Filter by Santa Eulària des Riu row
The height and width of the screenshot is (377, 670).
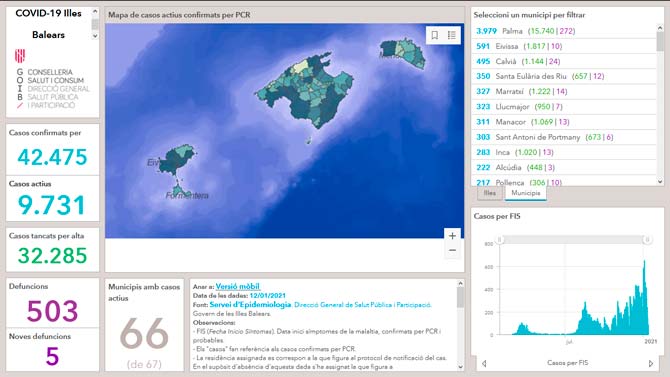coord(564,76)
